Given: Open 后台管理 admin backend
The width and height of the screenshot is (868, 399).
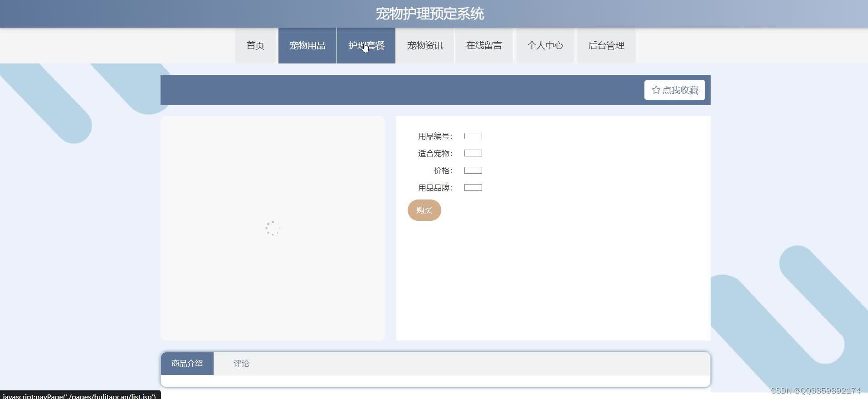Looking at the screenshot, I should 606,45.
